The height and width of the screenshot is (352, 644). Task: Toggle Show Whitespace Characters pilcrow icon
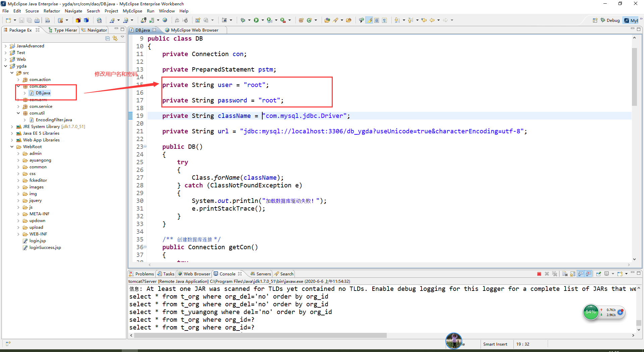point(384,20)
